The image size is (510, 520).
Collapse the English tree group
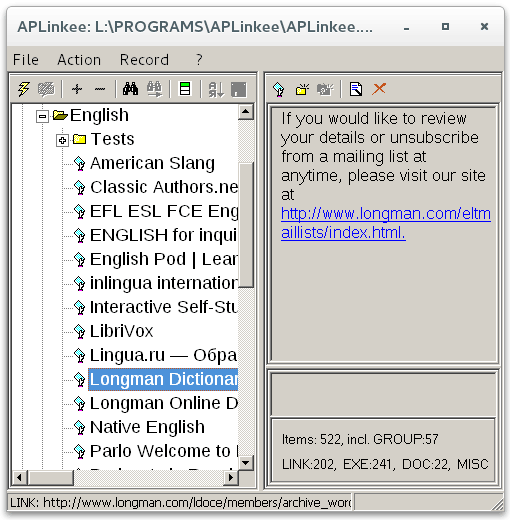tap(42, 116)
